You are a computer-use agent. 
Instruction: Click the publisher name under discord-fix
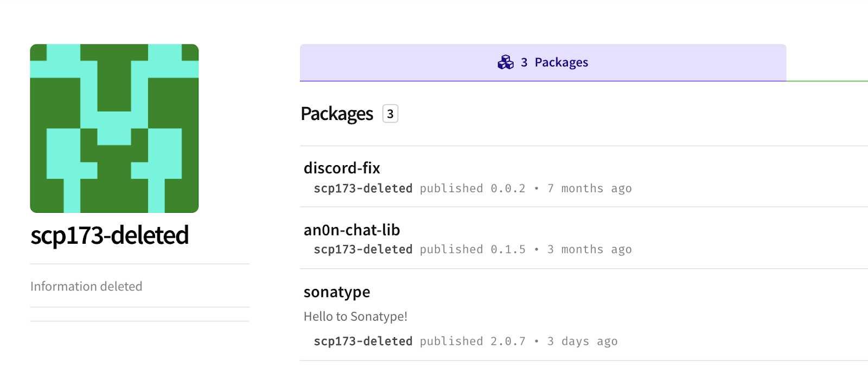[x=363, y=188]
